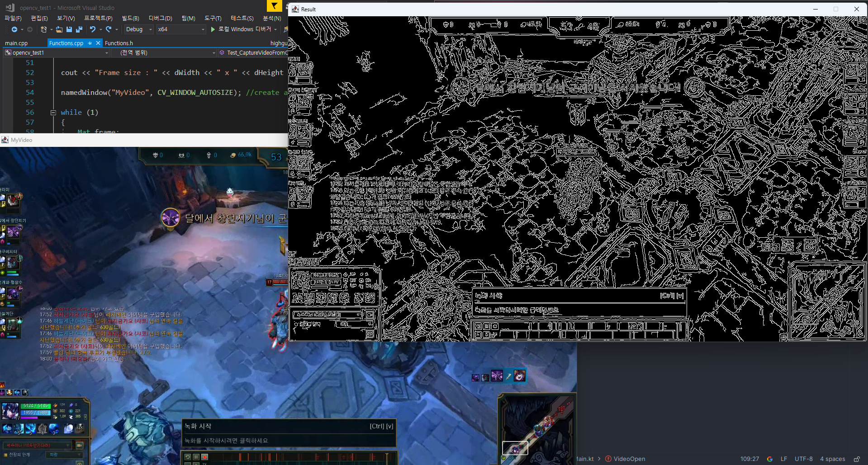Open the global scope (전역 범위) dropdown
The width and height of the screenshot is (868, 465).
pyautogui.click(x=165, y=53)
